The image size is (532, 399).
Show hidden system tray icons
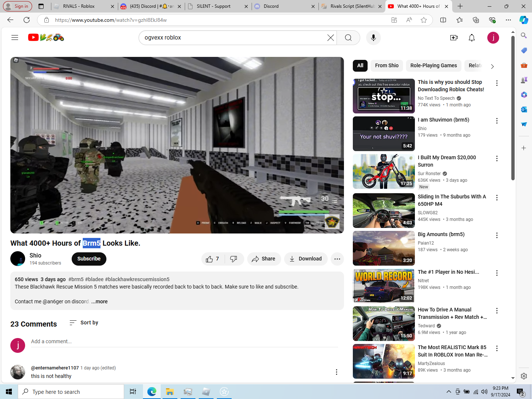click(x=449, y=392)
